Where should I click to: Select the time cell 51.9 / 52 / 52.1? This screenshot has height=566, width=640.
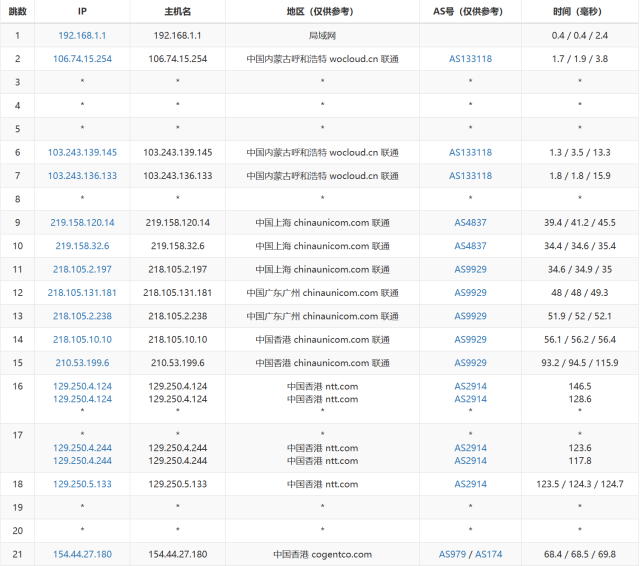tap(580, 316)
